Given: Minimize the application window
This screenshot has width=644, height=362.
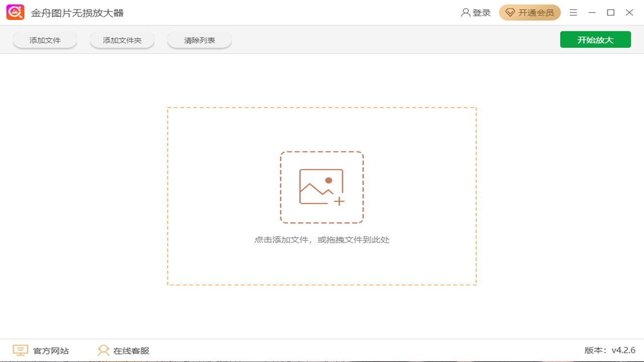Looking at the screenshot, I should tap(592, 12).
